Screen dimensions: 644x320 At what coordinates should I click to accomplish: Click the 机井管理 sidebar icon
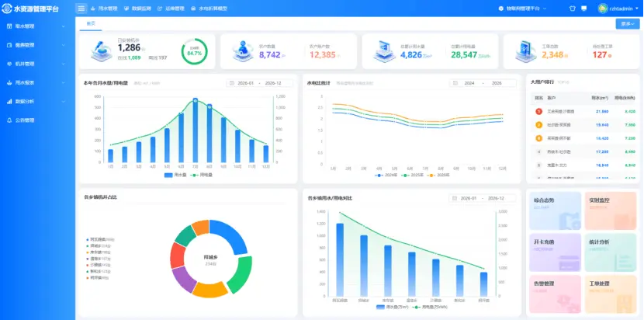9,64
